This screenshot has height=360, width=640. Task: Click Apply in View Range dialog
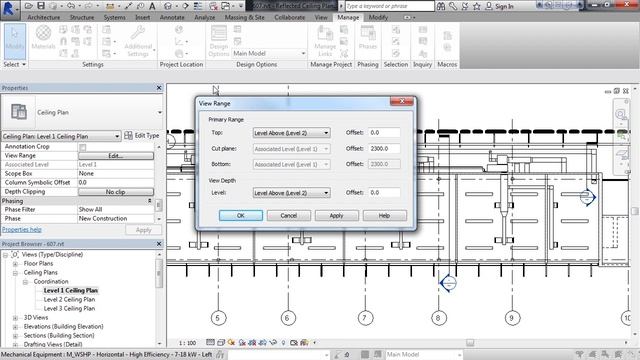[336, 216]
